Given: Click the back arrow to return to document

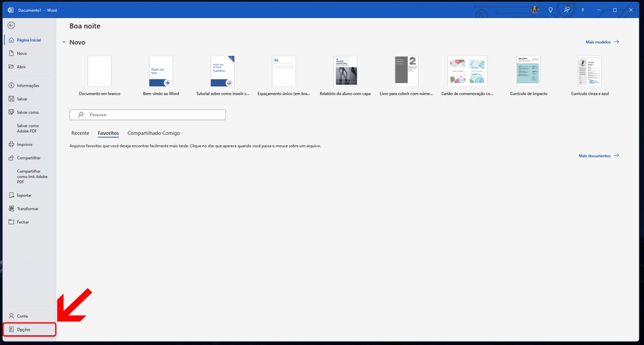Looking at the screenshot, I should 11,25.
